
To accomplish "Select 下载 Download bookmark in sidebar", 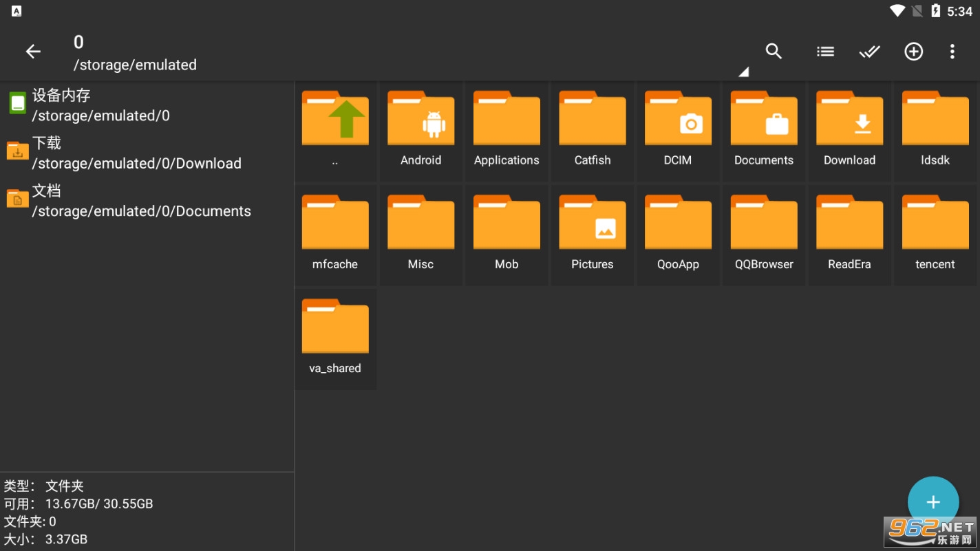I will (x=147, y=153).
